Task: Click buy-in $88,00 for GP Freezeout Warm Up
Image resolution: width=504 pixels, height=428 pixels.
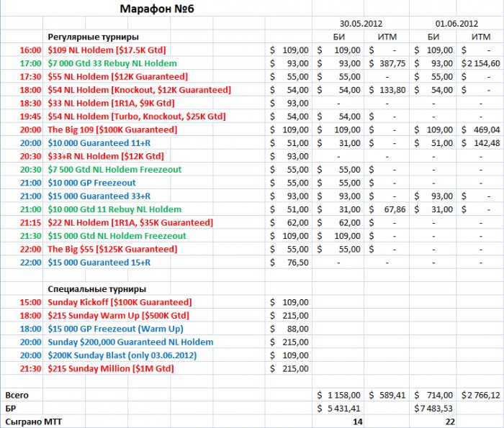Action: (x=289, y=329)
